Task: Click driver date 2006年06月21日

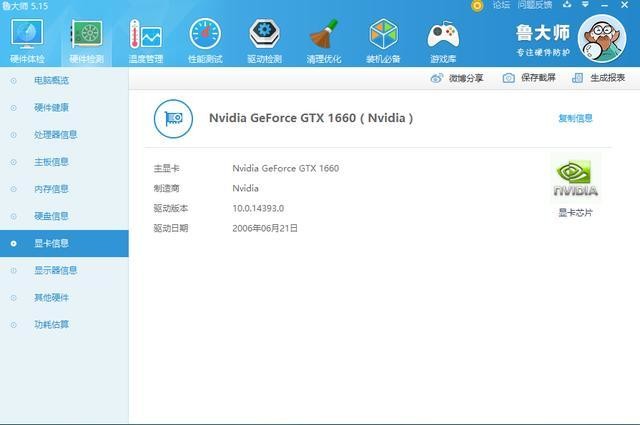Action: (265, 228)
